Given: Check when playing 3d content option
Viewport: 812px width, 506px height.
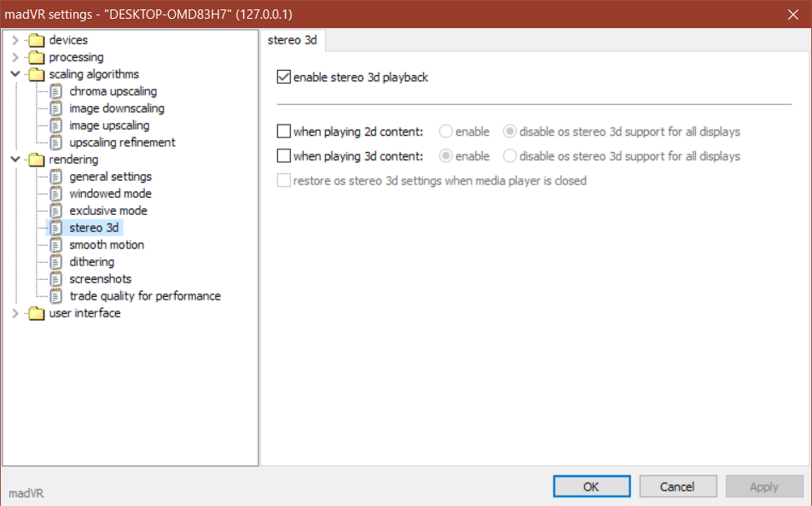Looking at the screenshot, I should (284, 156).
